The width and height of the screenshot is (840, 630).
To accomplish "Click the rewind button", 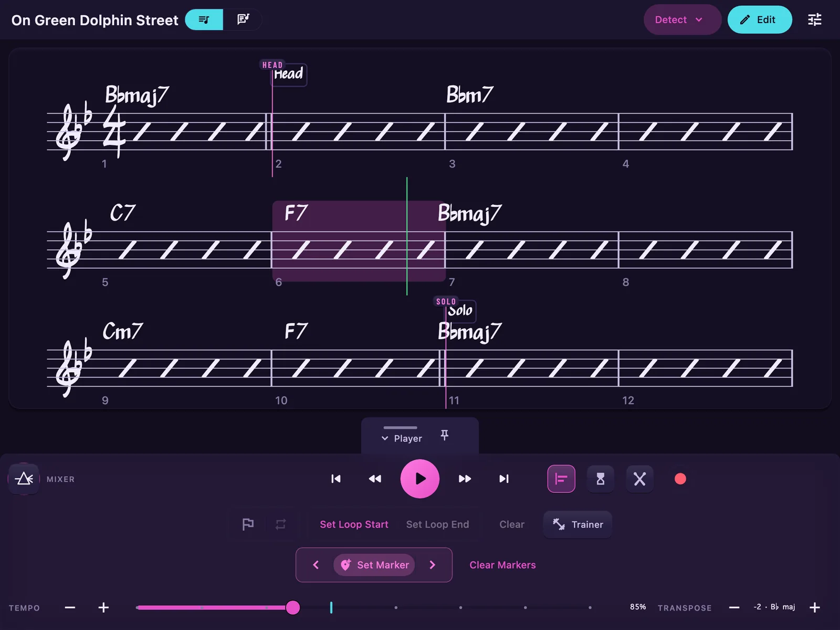I will point(375,479).
